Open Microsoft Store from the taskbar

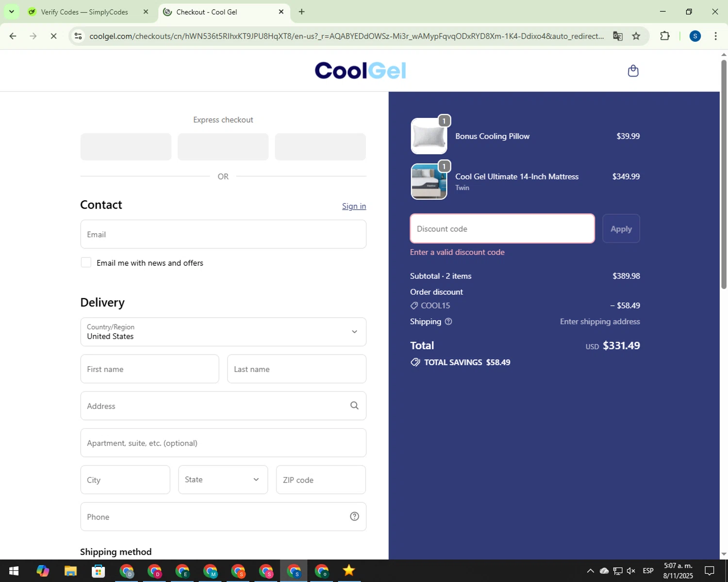[x=98, y=571]
